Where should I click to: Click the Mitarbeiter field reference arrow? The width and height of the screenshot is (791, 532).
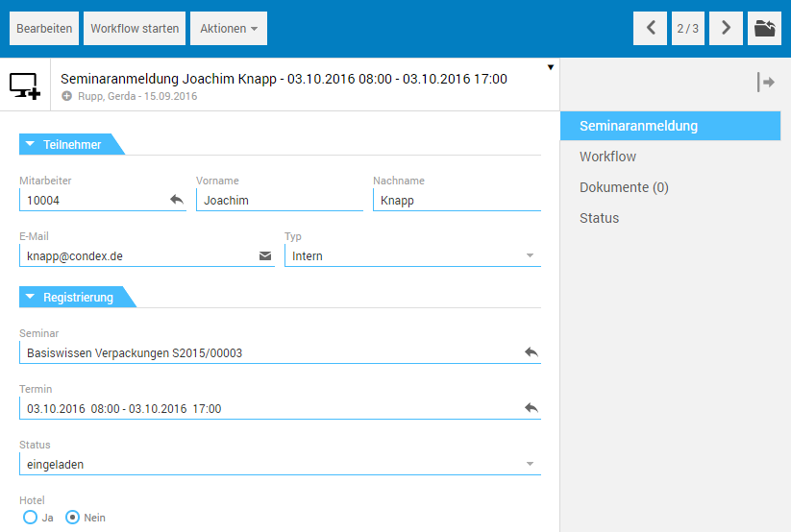(x=177, y=200)
